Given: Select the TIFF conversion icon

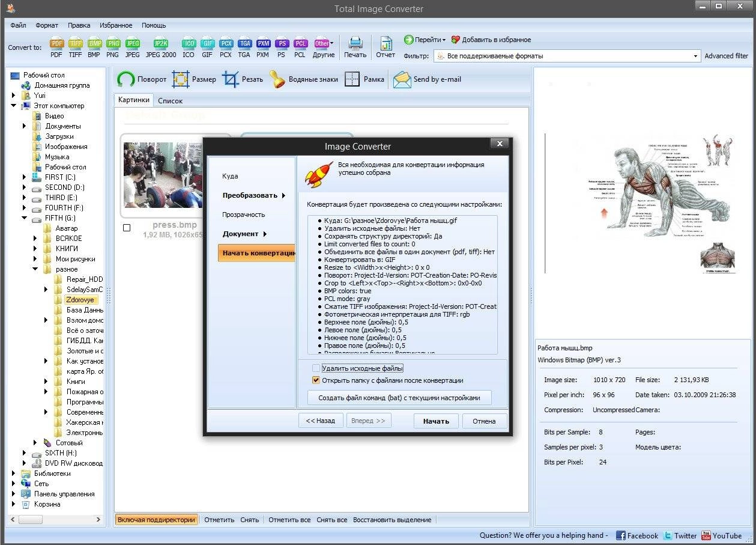Looking at the screenshot, I should pos(75,48).
